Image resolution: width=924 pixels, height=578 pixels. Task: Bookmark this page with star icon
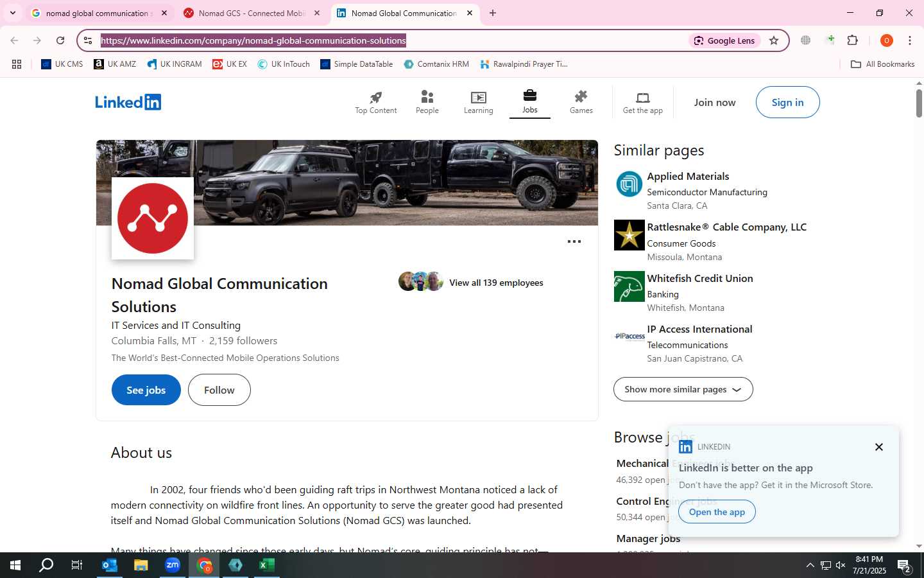(774, 40)
